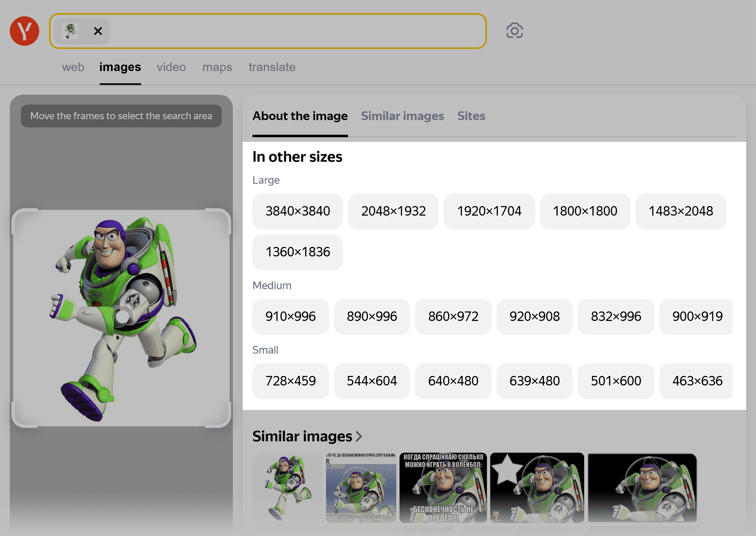Select the 463×636 size

coord(696,381)
